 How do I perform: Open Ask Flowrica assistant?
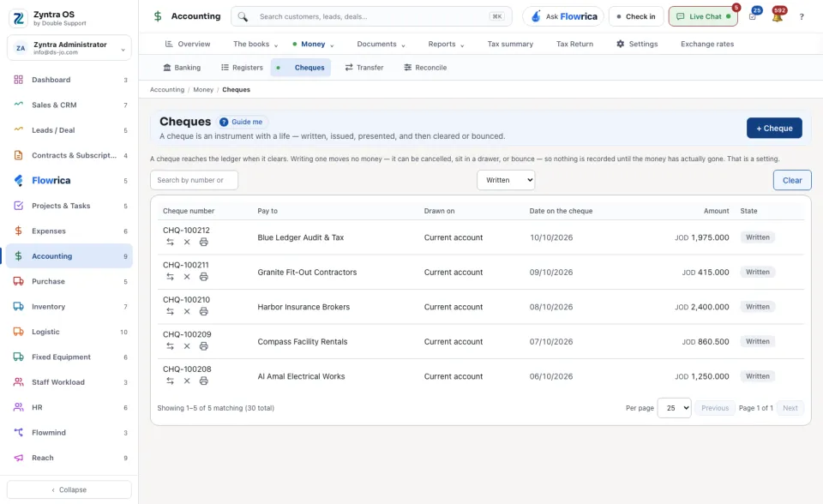[563, 16]
